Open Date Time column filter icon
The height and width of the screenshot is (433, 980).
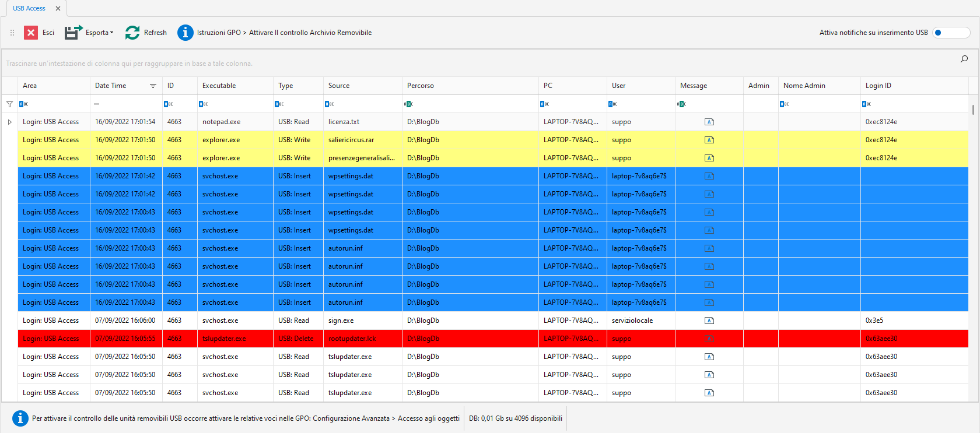pos(153,86)
